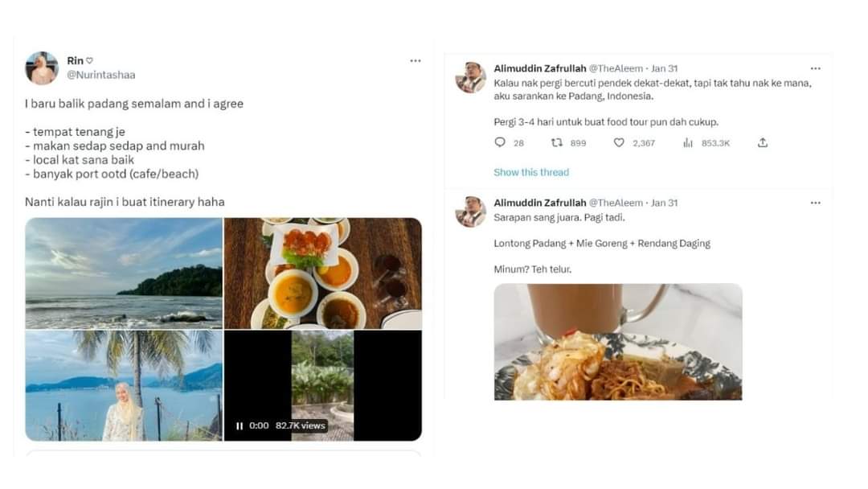
Task: Click the Show this thread link
Action: (530, 172)
